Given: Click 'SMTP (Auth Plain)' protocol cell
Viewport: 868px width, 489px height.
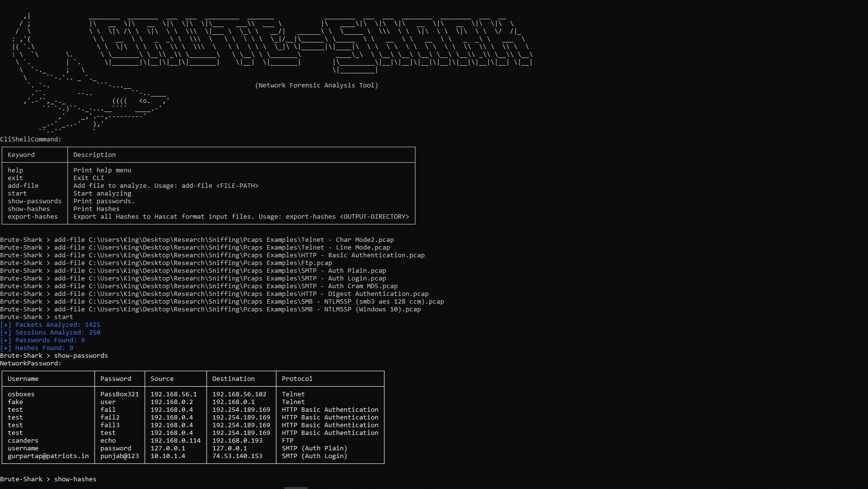Looking at the screenshot, I should pyautogui.click(x=315, y=448).
